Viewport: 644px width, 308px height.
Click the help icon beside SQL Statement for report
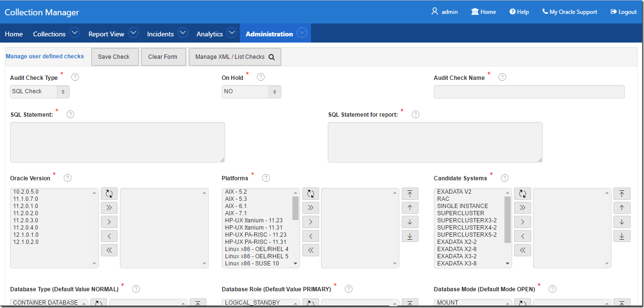(415, 114)
